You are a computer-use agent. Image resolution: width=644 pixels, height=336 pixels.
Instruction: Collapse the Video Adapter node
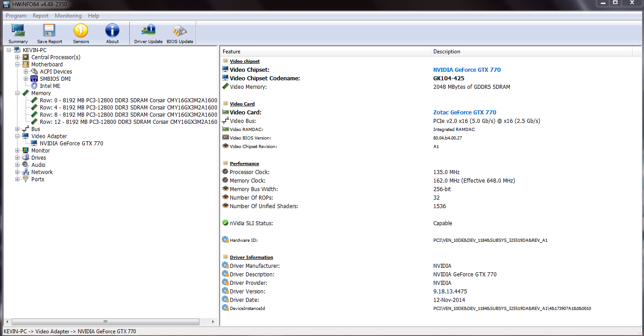[18, 136]
